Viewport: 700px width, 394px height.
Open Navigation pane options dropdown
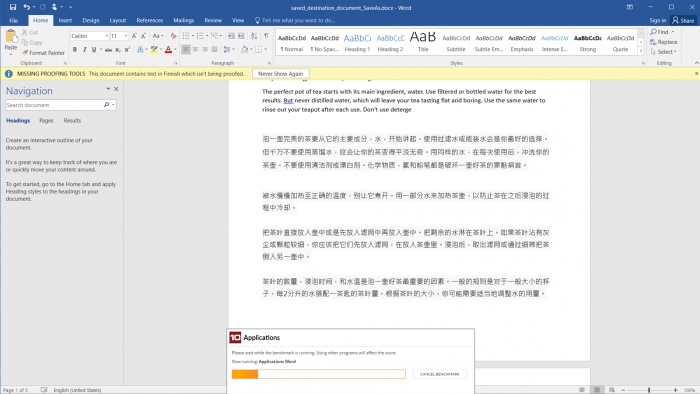click(x=108, y=89)
